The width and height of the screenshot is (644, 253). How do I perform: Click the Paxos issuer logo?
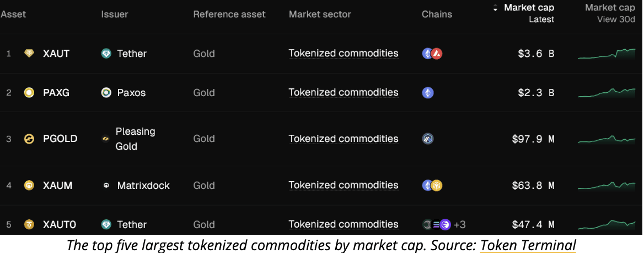tap(106, 92)
